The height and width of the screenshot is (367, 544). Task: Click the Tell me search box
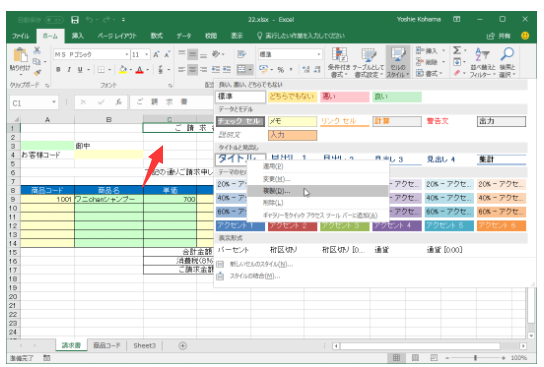(x=301, y=36)
